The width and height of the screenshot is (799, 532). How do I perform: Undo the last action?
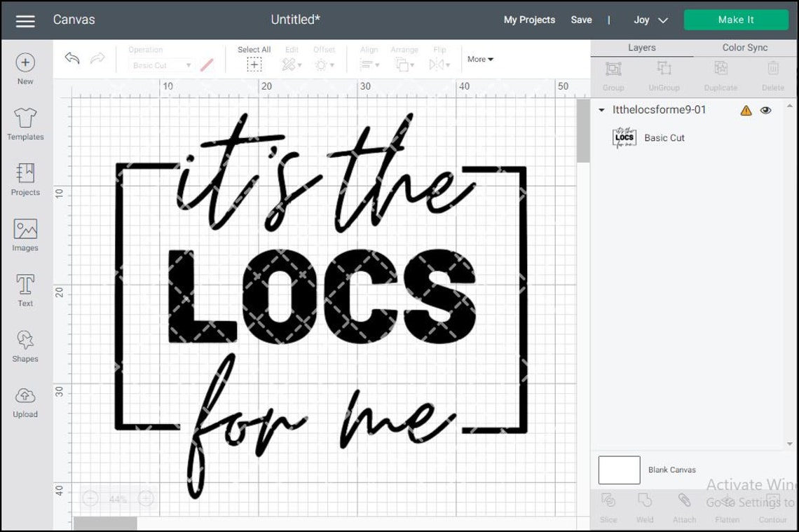(72, 58)
